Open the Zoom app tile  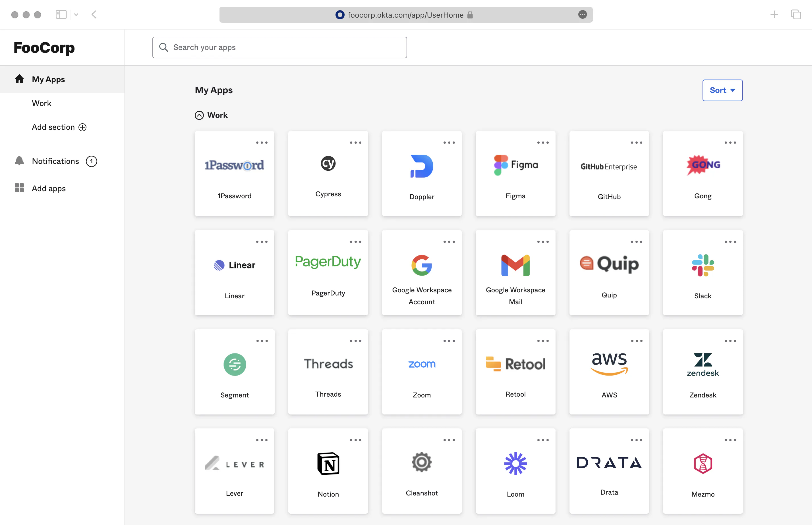click(x=422, y=372)
